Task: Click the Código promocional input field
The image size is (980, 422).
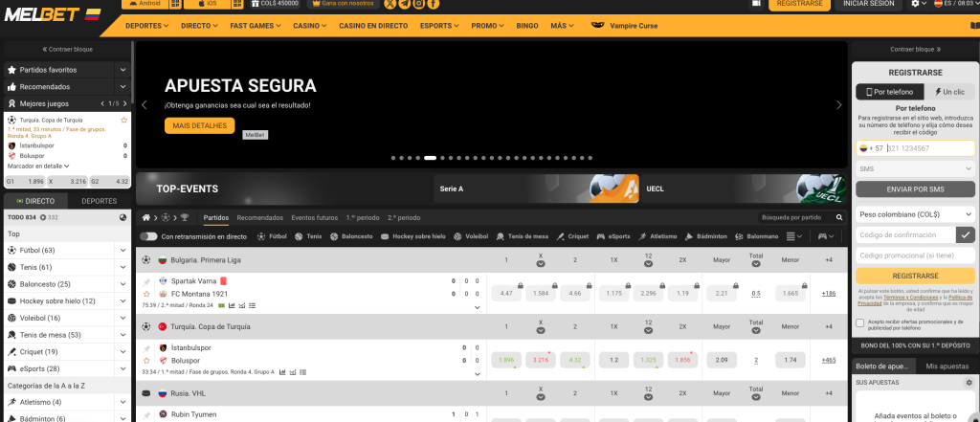Action: pos(915,255)
